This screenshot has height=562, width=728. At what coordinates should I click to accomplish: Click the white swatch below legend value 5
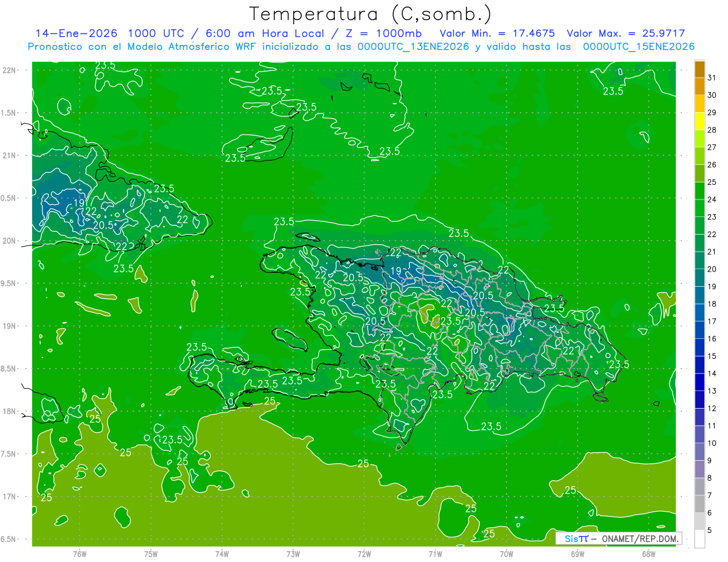[699, 539]
